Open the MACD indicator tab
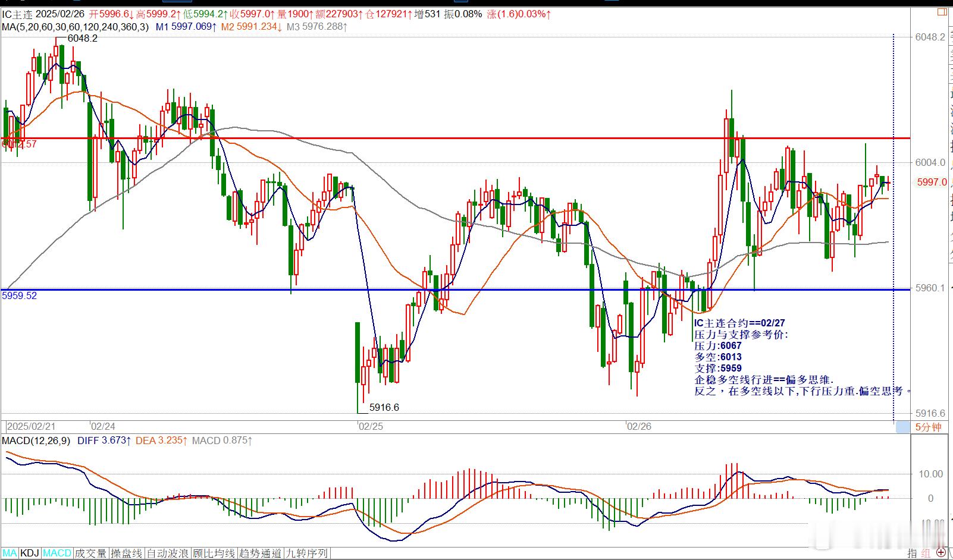The image size is (953, 560). pyautogui.click(x=57, y=553)
